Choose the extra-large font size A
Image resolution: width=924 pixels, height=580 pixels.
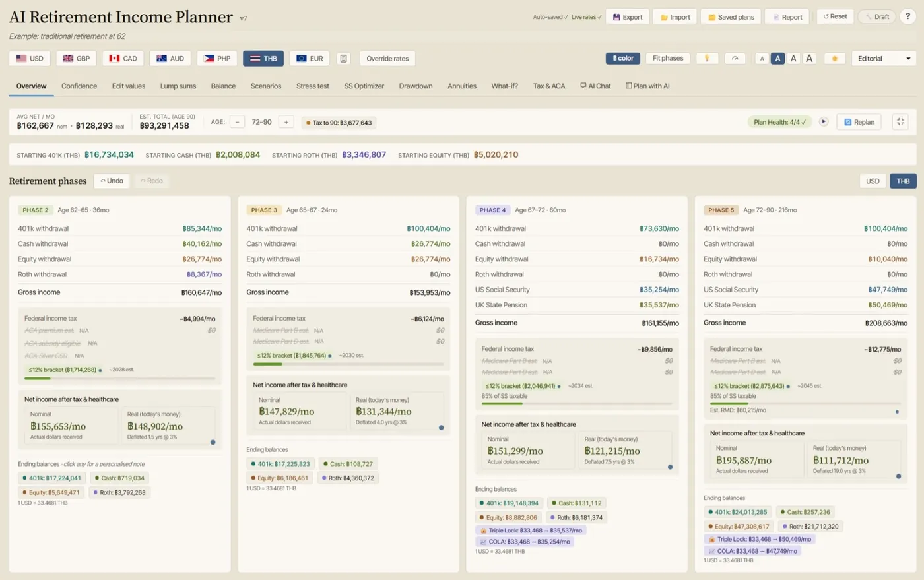click(x=809, y=59)
